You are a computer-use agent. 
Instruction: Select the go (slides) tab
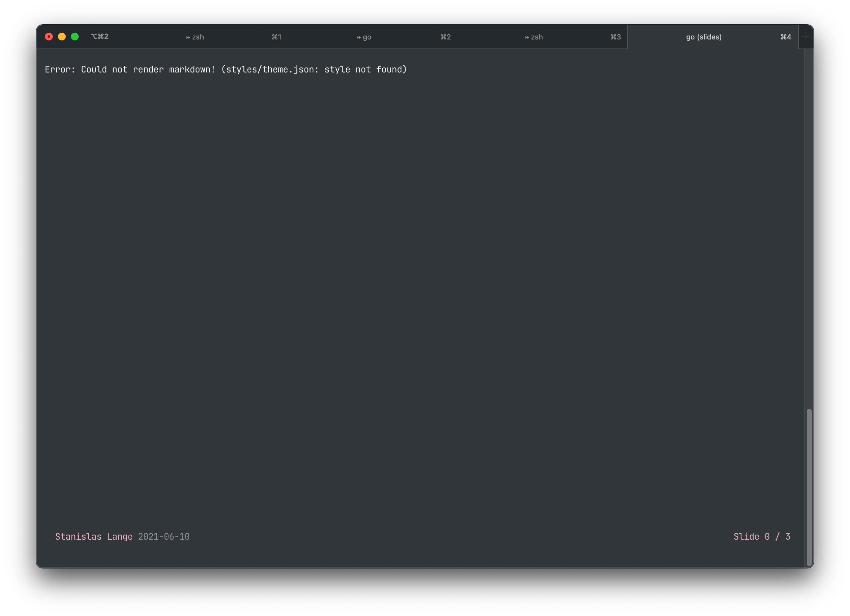point(713,37)
